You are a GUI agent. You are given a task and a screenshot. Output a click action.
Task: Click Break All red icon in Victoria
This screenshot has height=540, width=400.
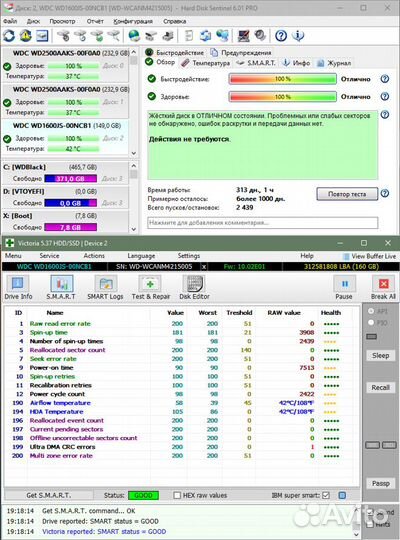(x=383, y=288)
